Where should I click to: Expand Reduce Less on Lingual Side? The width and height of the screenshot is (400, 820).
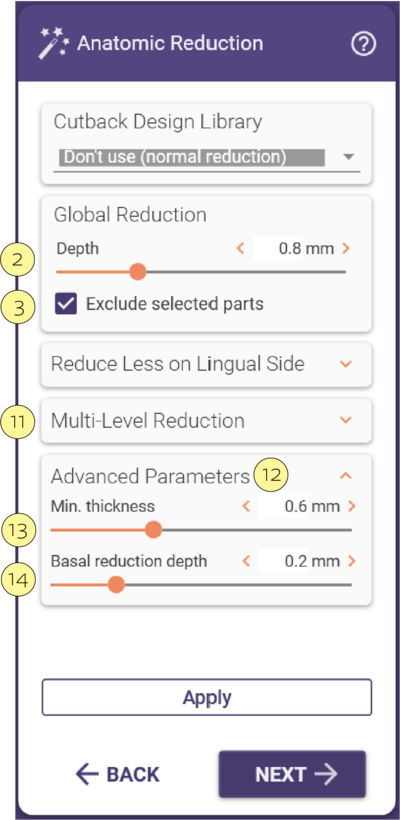[x=207, y=364]
